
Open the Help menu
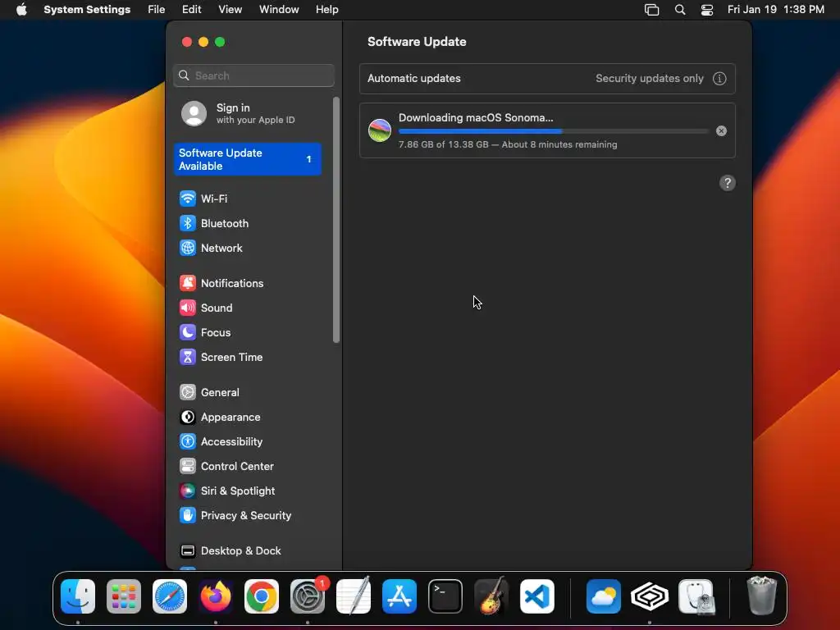[326, 10]
